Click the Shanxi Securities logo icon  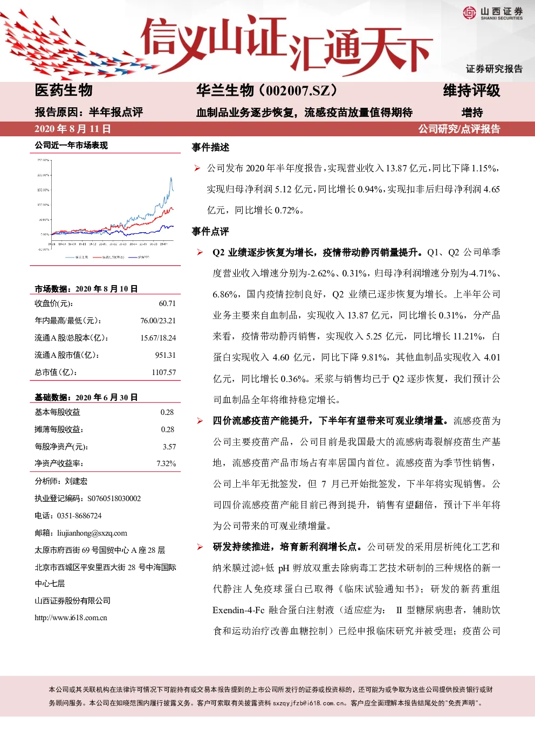point(470,13)
